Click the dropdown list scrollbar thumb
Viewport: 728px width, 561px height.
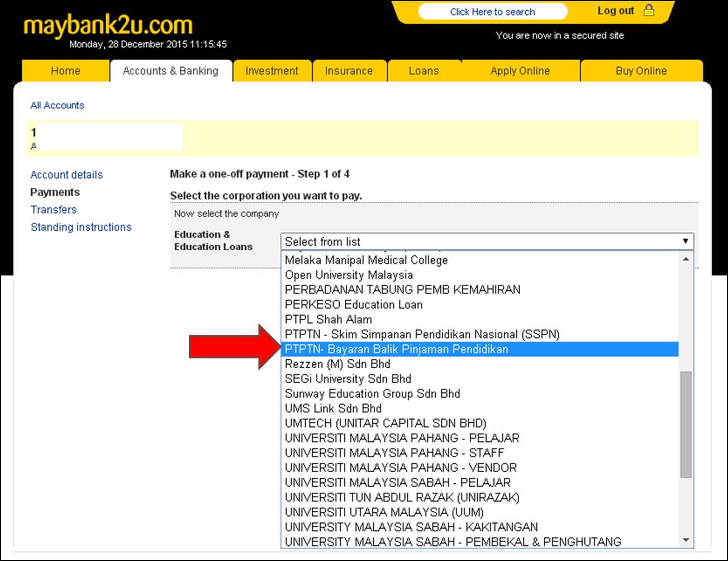[686, 424]
